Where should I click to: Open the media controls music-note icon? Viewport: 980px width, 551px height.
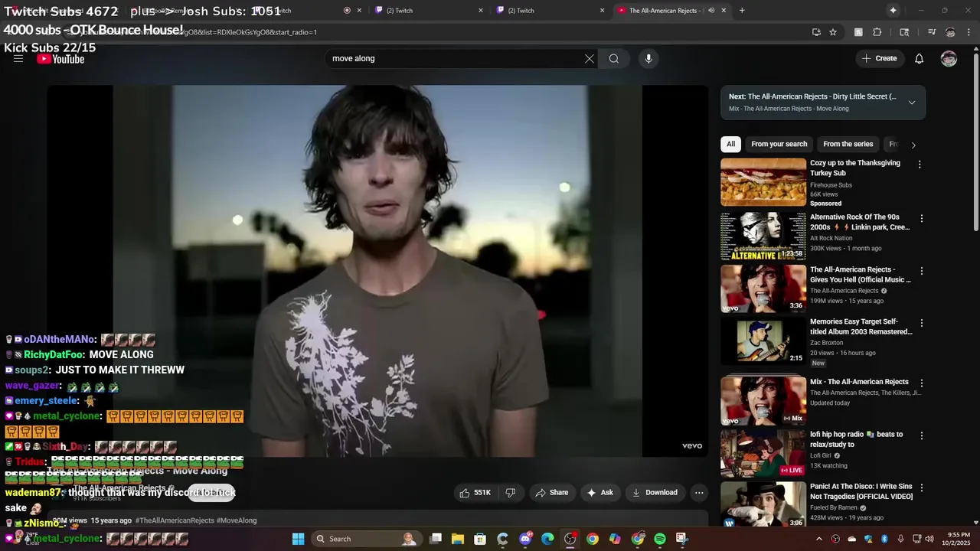coord(932,32)
